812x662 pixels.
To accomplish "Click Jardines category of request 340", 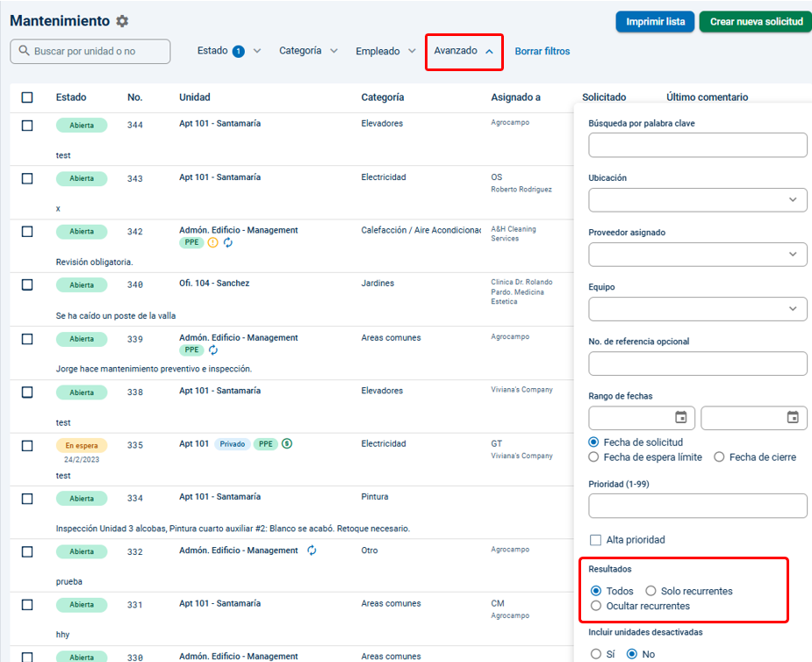I will click(x=377, y=284).
